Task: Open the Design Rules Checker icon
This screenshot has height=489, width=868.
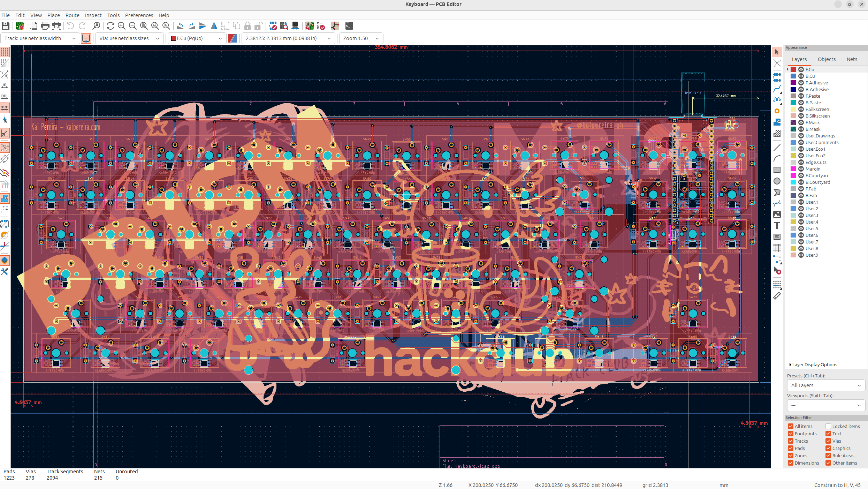Action: pyautogui.click(x=320, y=26)
